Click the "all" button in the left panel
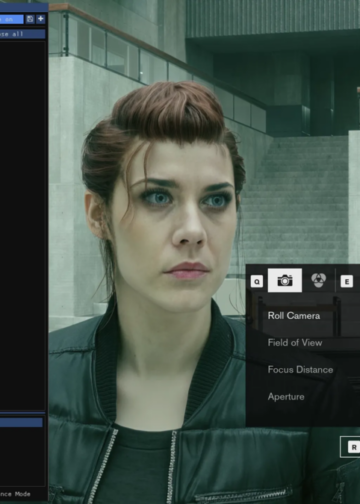This screenshot has width=360, height=504. (22, 34)
